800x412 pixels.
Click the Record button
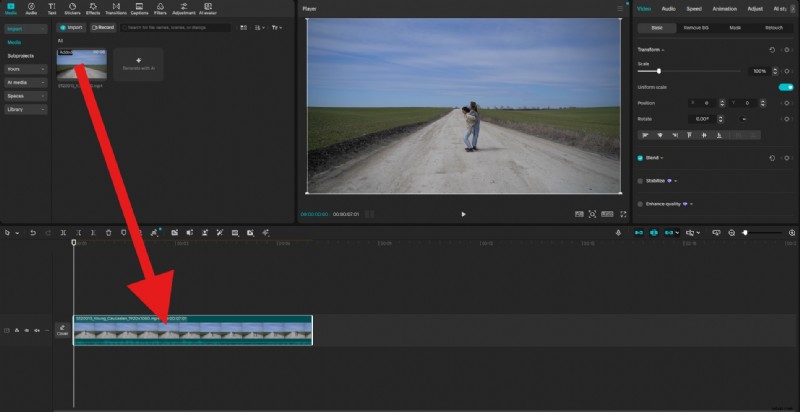point(103,28)
